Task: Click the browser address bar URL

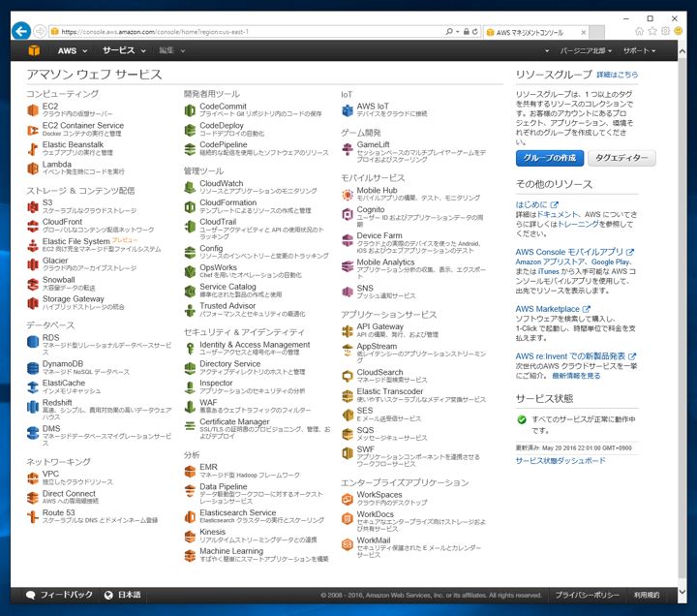Action: 155,32
